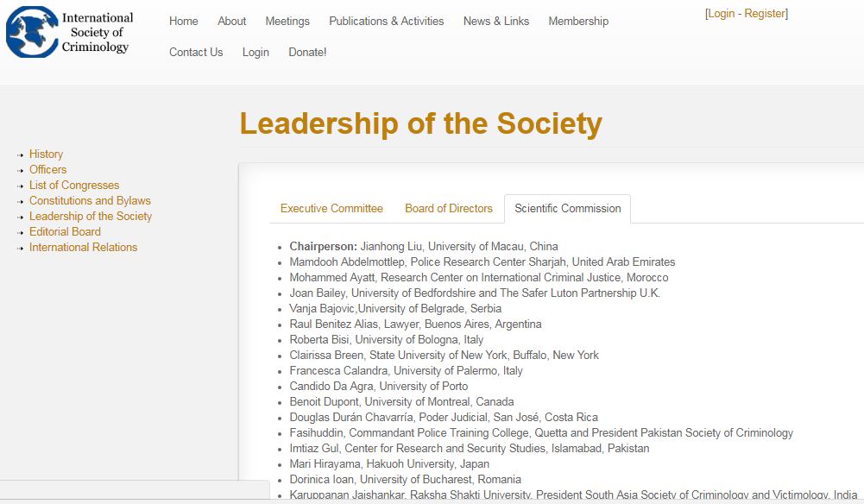The height and width of the screenshot is (504, 864).
Task: Click the Login link in brackets at top right
Action: tap(722, 13)
